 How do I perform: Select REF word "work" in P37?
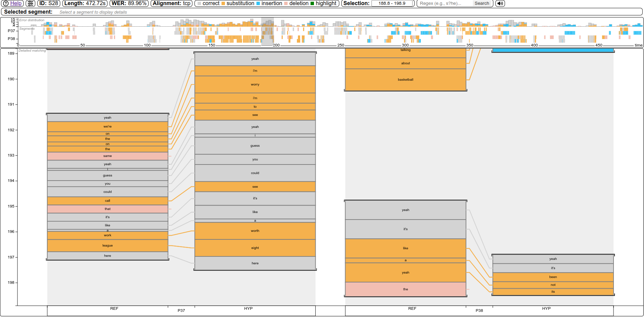pos(108,235)
